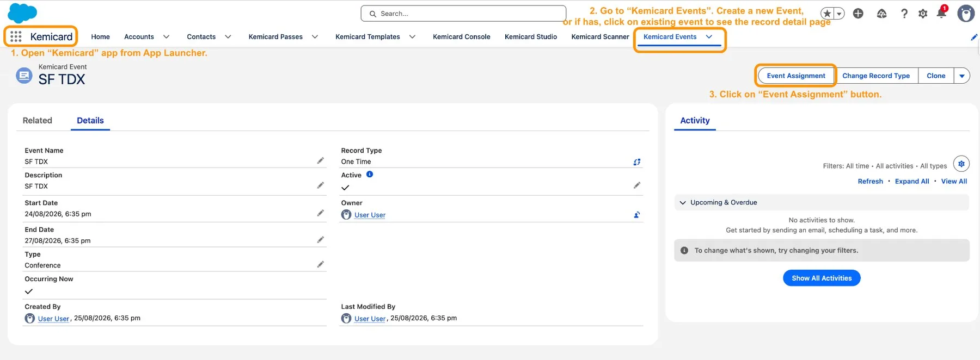Toggle the Occurring Now checkmark
This screenshot has width=980, height=360.
coord(29,291)
